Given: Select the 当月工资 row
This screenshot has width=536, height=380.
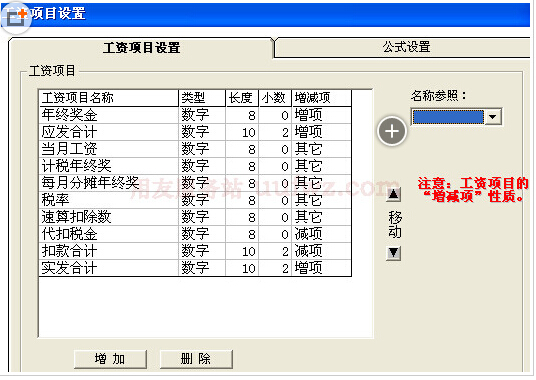Looking at the screenshot, I should click(195, 149).
